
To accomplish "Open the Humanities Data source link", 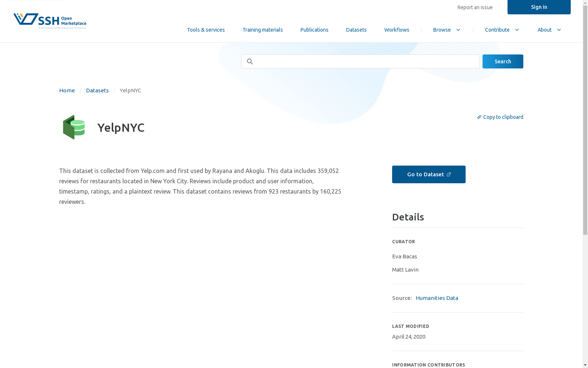I will tap(437, 298).
